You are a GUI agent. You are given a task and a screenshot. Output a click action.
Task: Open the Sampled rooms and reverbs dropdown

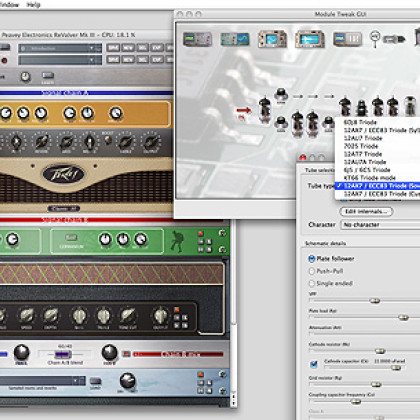(x=42, y=381)
